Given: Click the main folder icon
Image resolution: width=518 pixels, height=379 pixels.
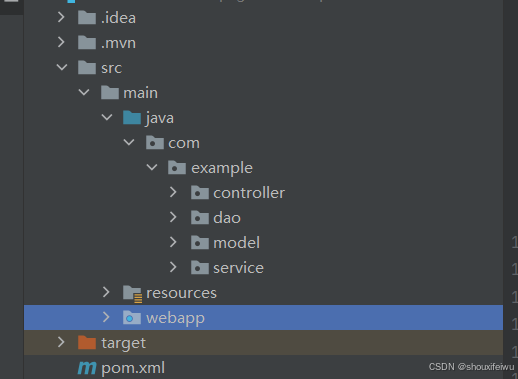Looking at the screenshot, I should [110, 92].
